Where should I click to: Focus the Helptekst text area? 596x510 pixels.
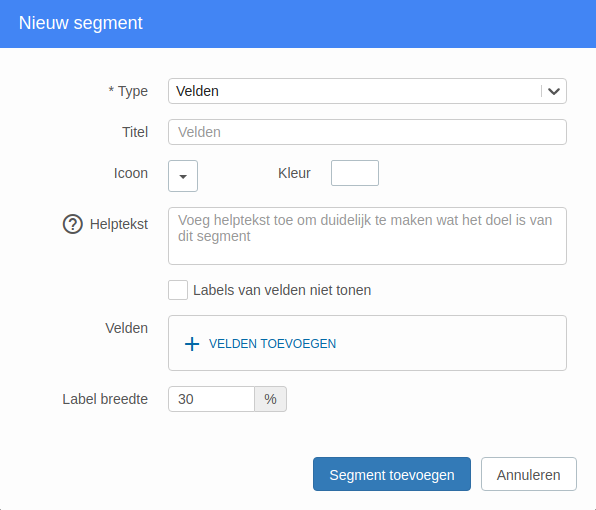pos(367,236)
